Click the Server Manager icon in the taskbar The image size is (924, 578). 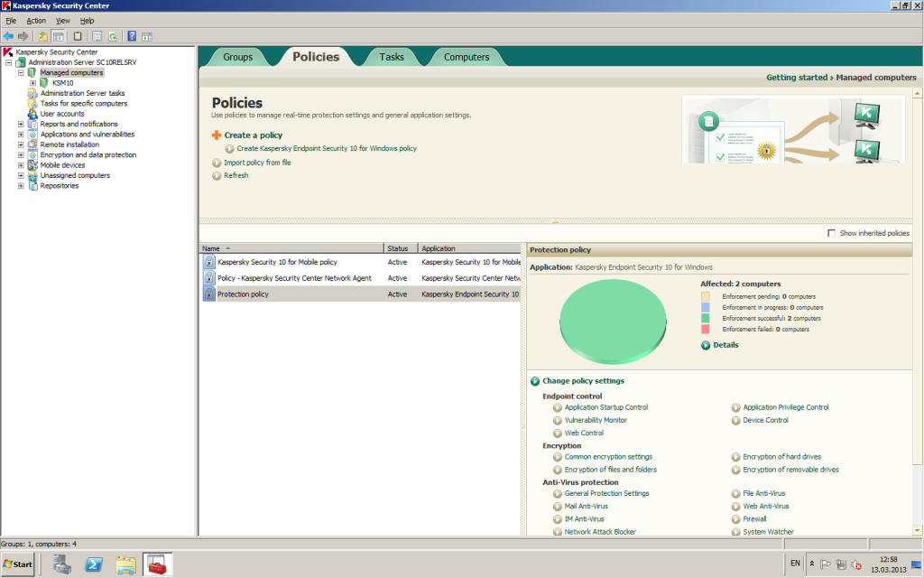61,564
